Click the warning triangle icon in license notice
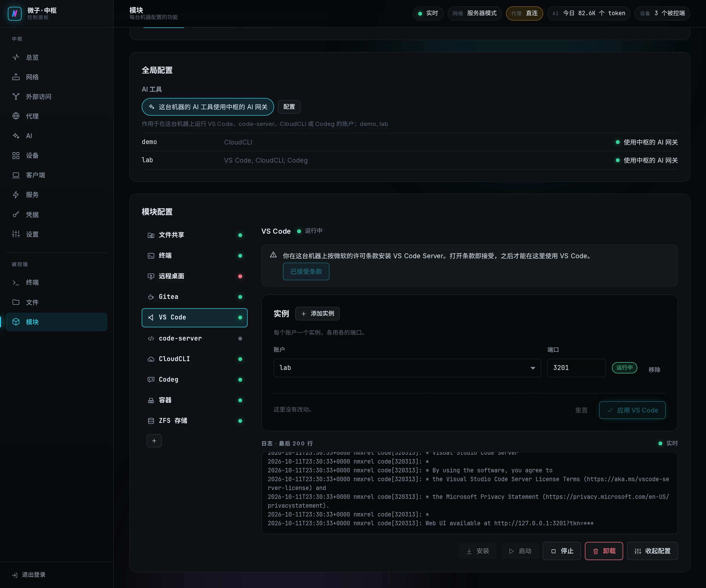706x588 pixels. click(x=273, y=255)
